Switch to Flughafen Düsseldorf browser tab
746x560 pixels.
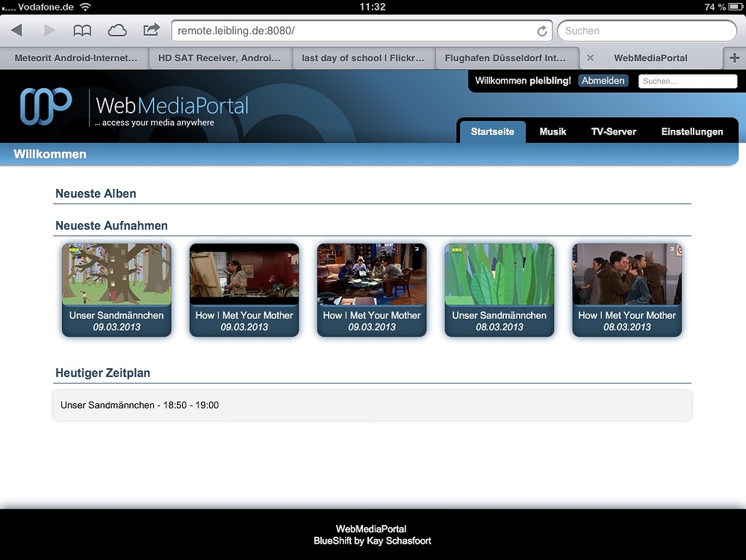click(505, 57)
